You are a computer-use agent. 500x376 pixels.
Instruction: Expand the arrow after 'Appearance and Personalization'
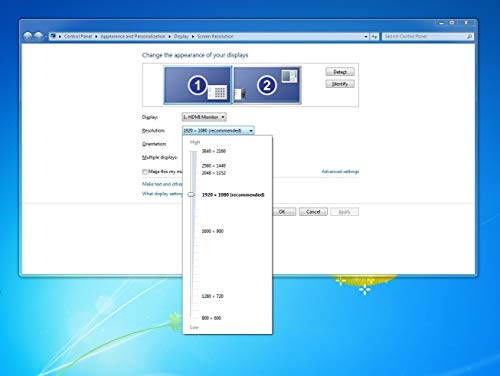[x=169, y=36]
